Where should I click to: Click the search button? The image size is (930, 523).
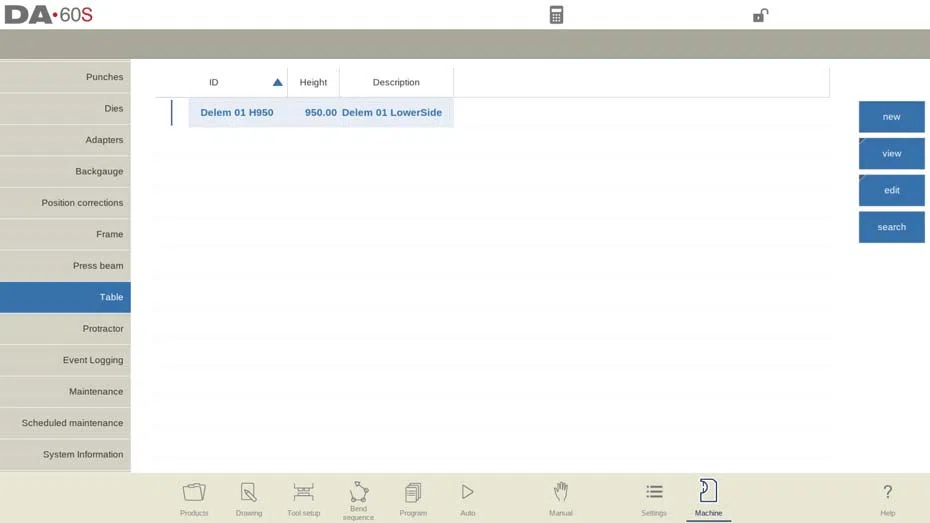point(891,227)
